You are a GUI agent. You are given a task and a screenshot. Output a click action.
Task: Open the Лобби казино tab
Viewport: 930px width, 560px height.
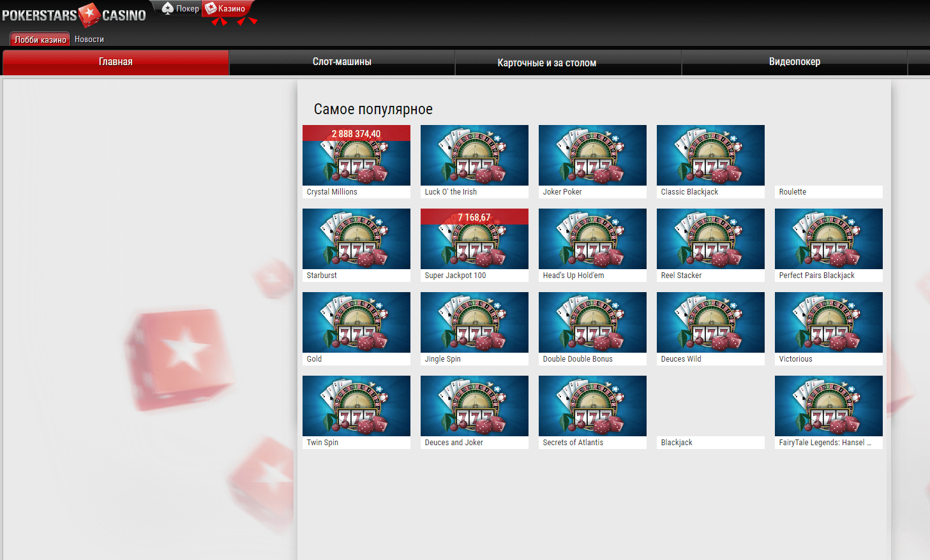[x=40, y=40]
